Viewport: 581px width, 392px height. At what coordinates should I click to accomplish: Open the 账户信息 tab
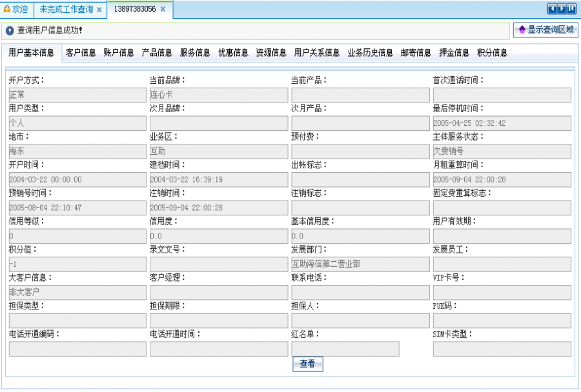(119, 53)
